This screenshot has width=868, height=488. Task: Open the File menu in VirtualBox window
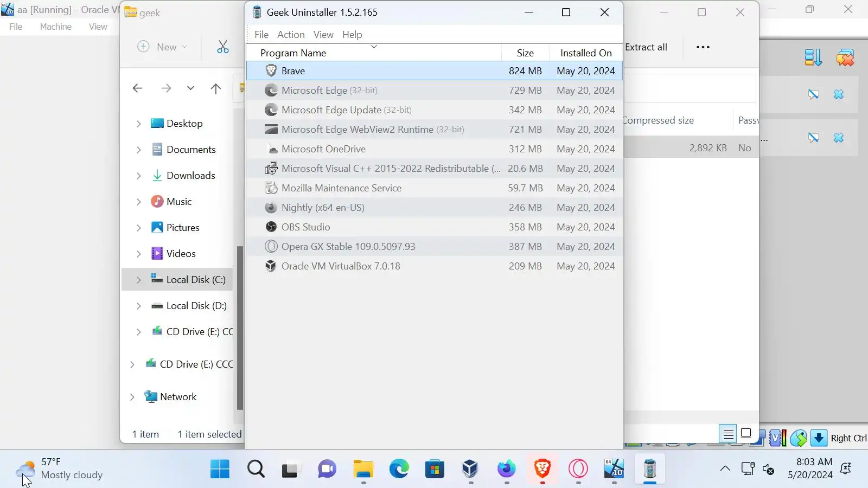(16, 27)
